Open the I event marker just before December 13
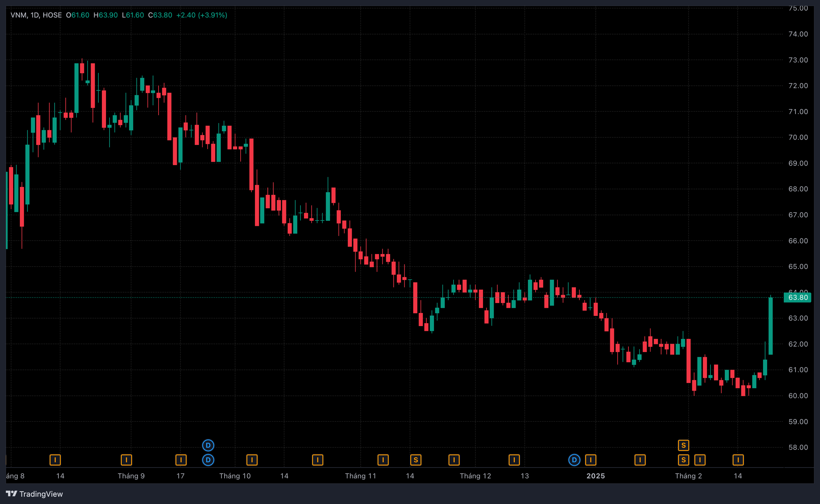 (x=514, y=460)
